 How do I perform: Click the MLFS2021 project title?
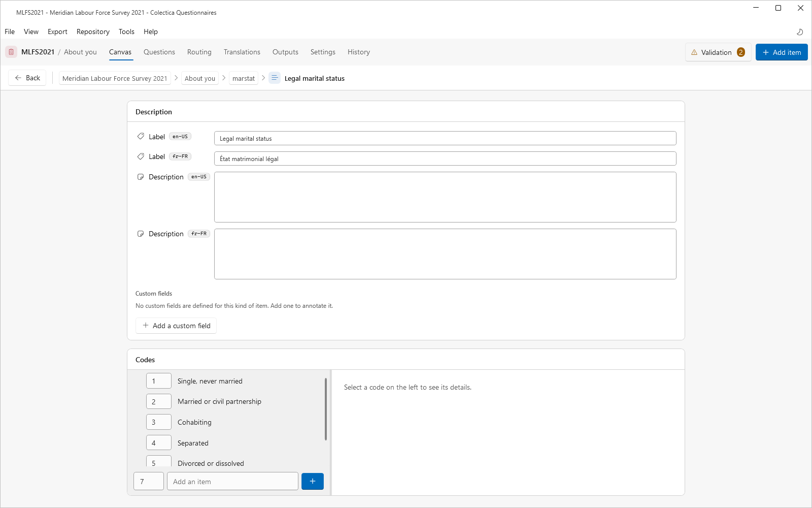coord(38,52)
